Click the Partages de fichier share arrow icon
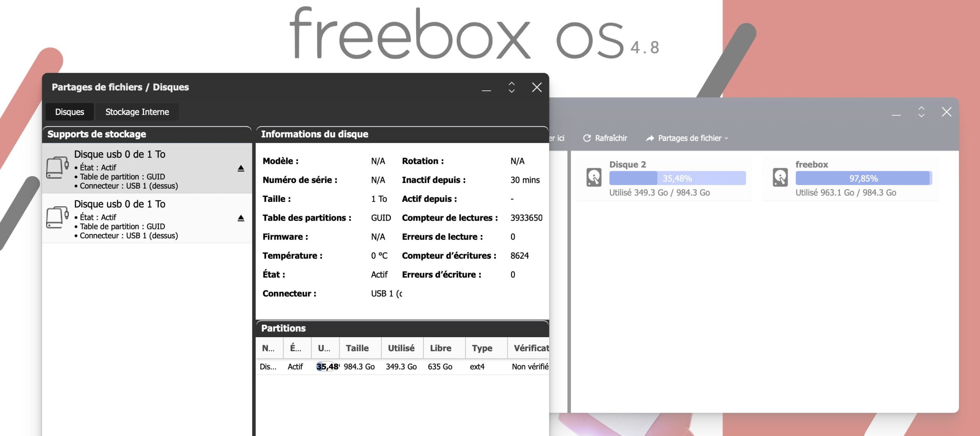980x436 pixels. click(650, 138)
